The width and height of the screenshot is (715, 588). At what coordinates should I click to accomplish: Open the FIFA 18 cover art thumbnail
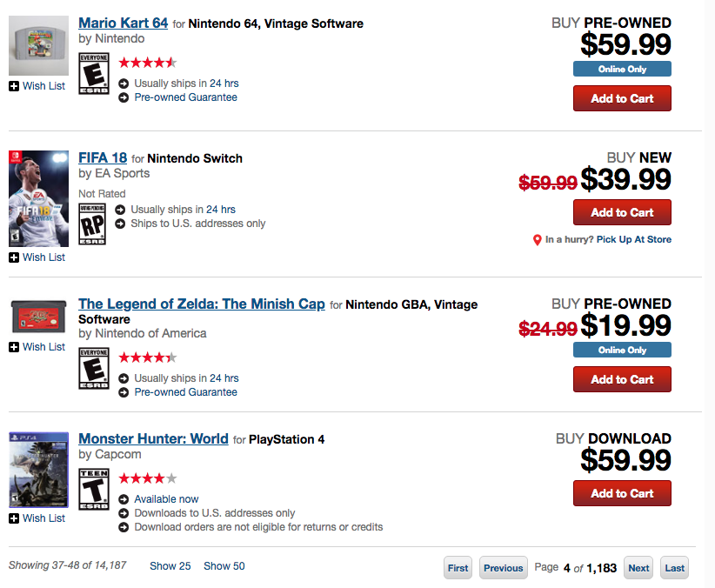[38, 199]
